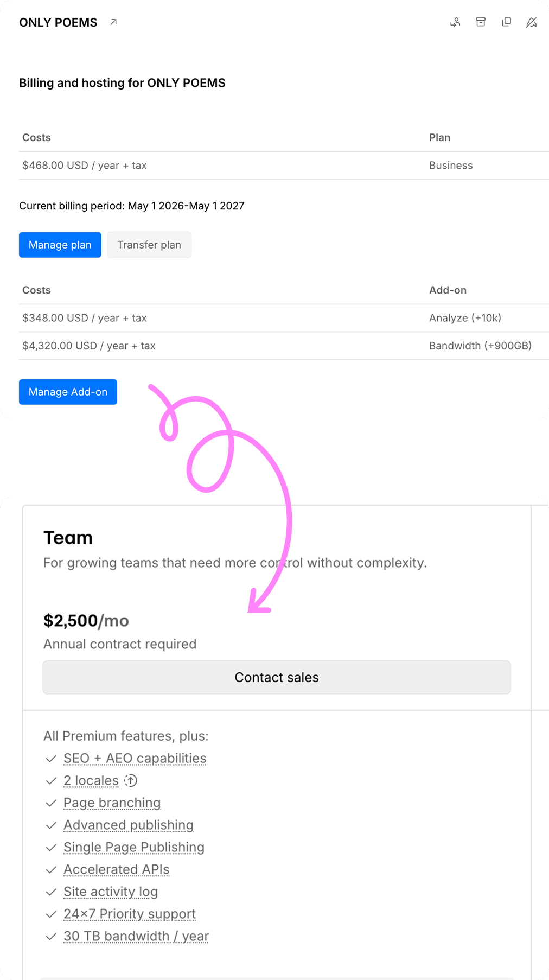Viewport: 549px width, 980px height.
Task: Follow the Single Page Publishing link
Action: (x=134, y=848)
